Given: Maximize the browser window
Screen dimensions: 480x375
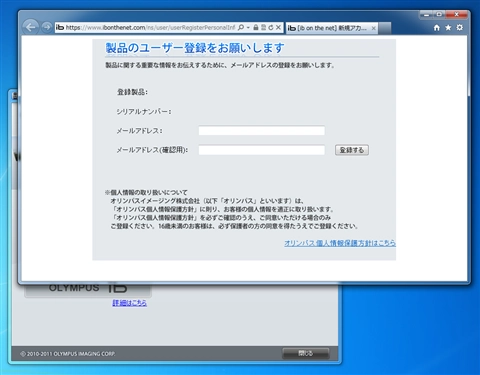Looking at the screenshot, I should (439, 15).
